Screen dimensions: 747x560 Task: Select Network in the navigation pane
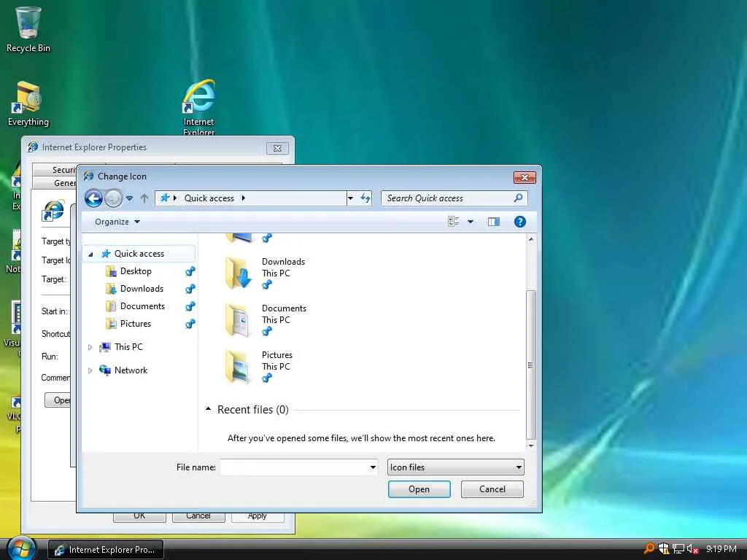(131, 370)
